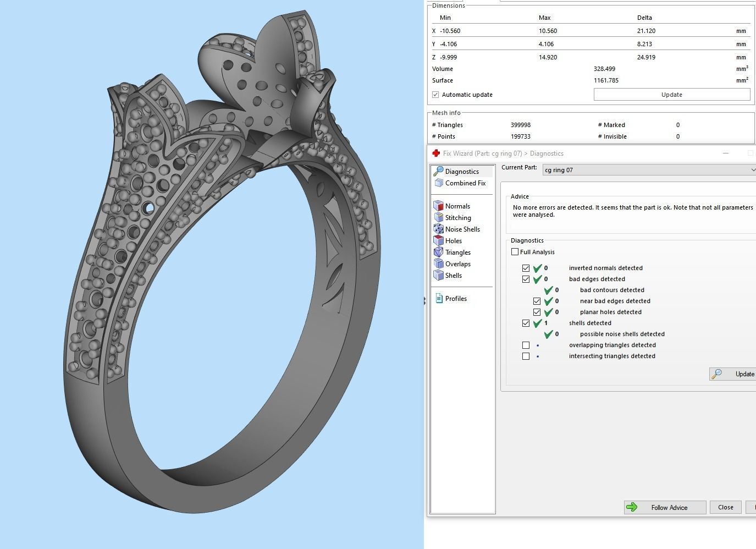This screenshot has height=549, width=756.
Task: Click the Advice message text
Action: (x=633, y=211)
